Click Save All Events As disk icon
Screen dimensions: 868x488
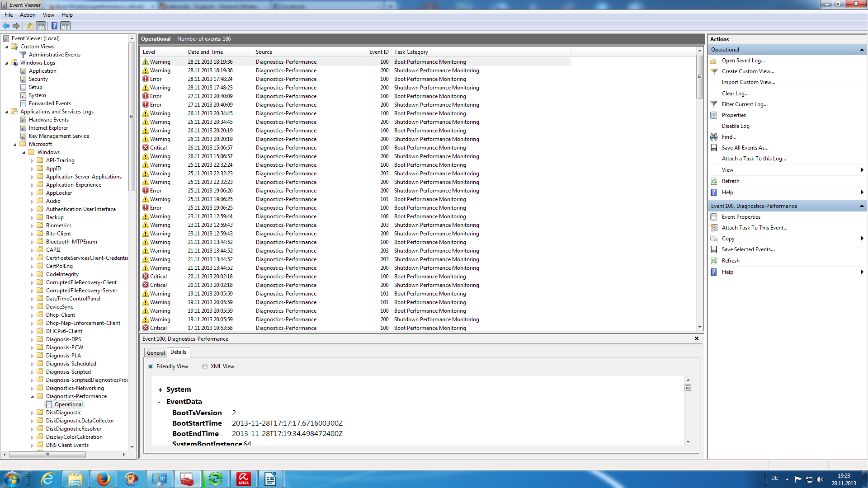click(x=714, y=148)
